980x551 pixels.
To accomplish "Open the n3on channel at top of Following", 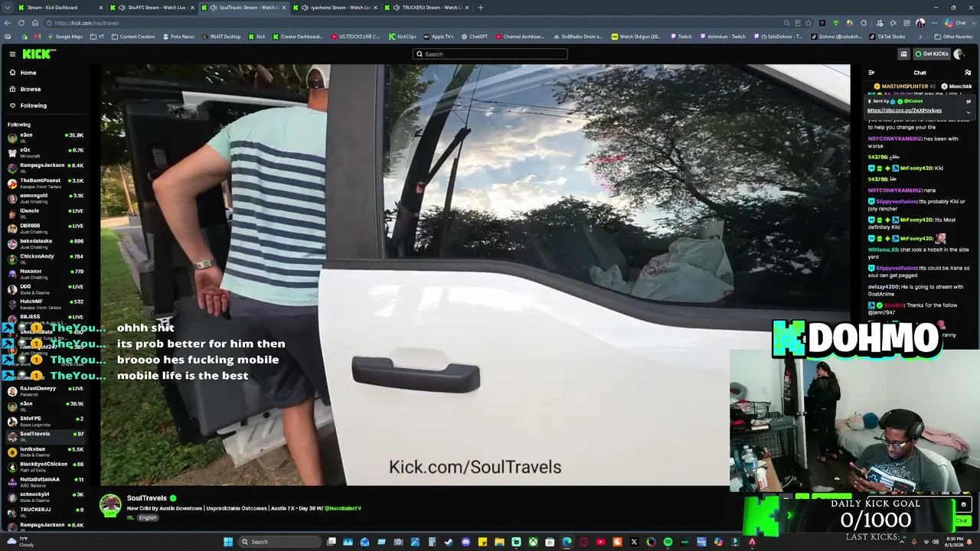I will [46, 137].
